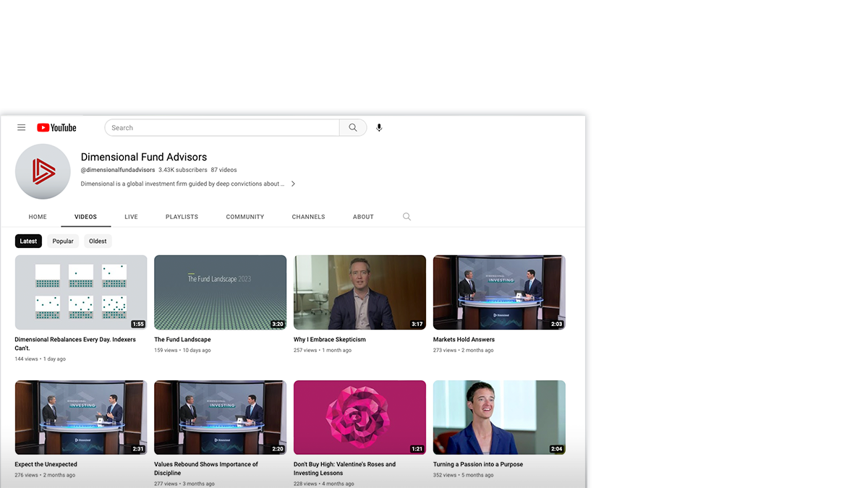Viewport: 868px width, 488px height.
Task: Click '3.43K subscribers' text
Action: 183,170
